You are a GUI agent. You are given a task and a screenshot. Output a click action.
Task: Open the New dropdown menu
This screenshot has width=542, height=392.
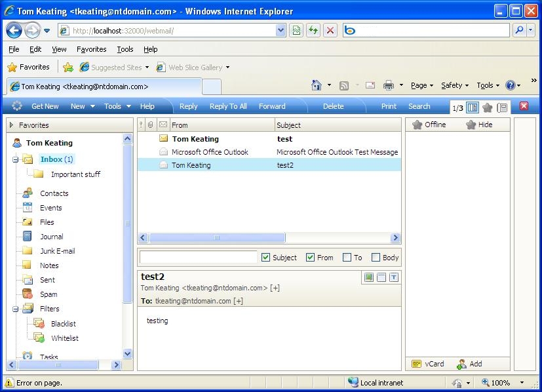click(83, 106)
